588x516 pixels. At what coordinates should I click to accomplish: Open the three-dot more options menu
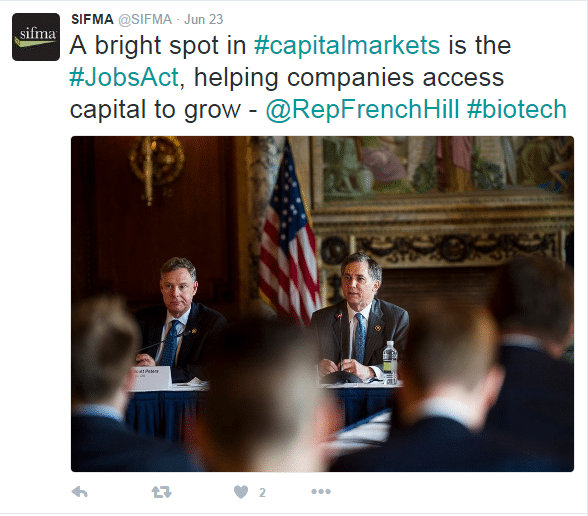(x=321, y=491)
